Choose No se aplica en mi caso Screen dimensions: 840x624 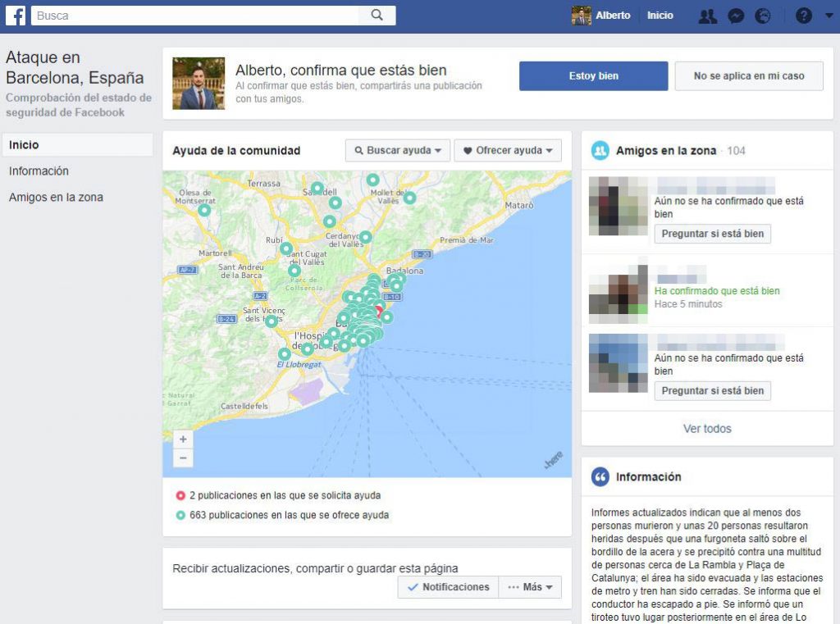[x=749, y=76]
